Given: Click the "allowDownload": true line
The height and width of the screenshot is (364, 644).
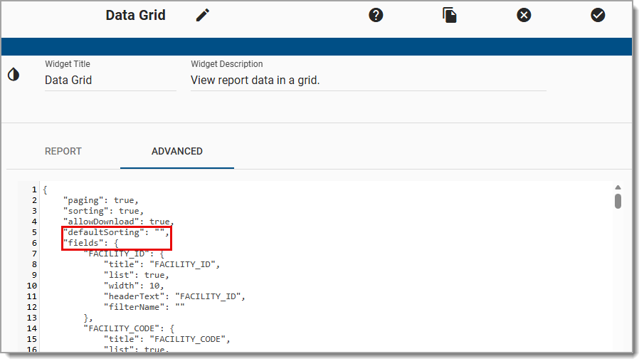Looking at the screenshot, I should pos(119,222).
